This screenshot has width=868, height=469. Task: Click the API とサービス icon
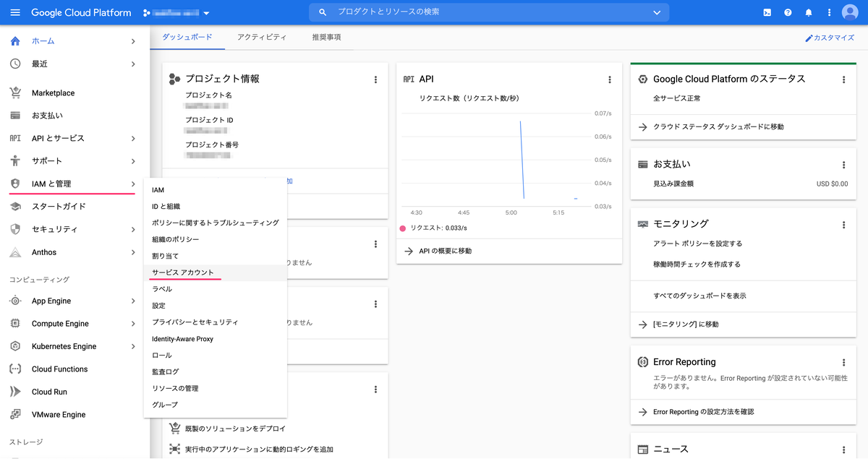coord(15,138)
